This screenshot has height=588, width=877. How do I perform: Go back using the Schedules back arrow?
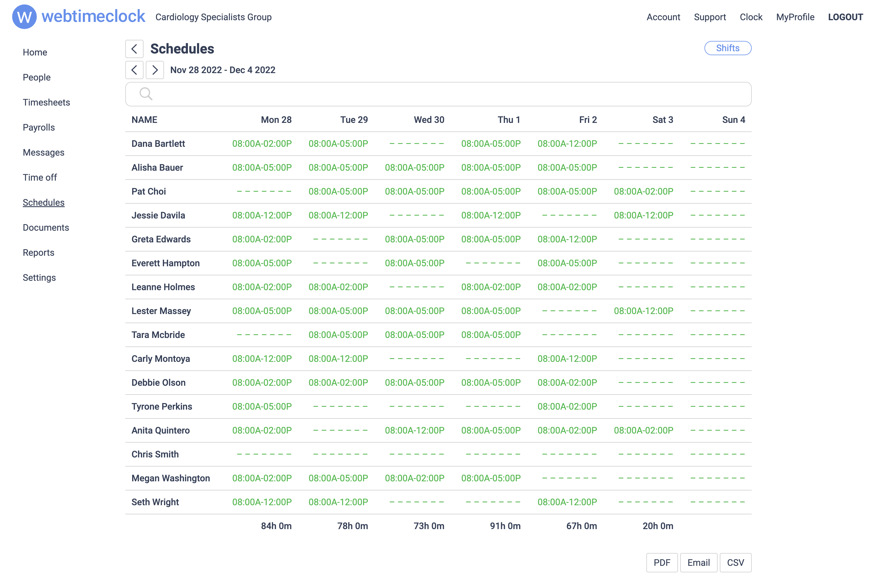134,49
